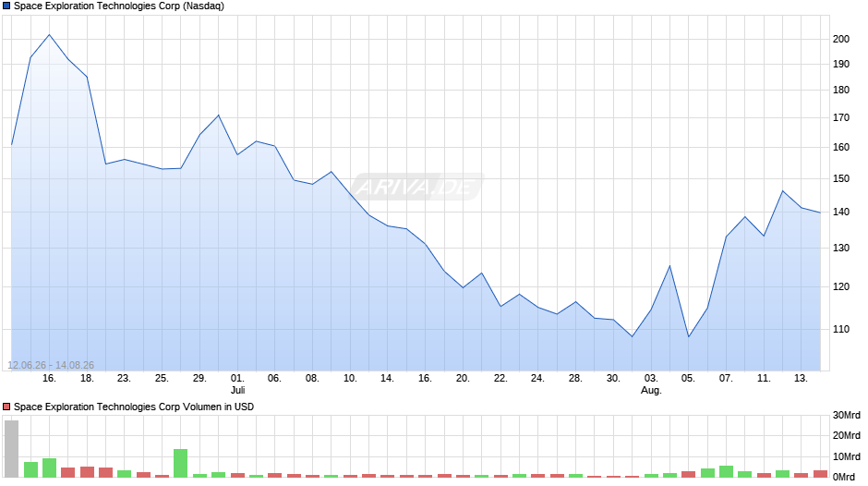This screenshot has width=868, height=486.
Task: Click the y-axis value 200
Action: (x=841, y=39)
